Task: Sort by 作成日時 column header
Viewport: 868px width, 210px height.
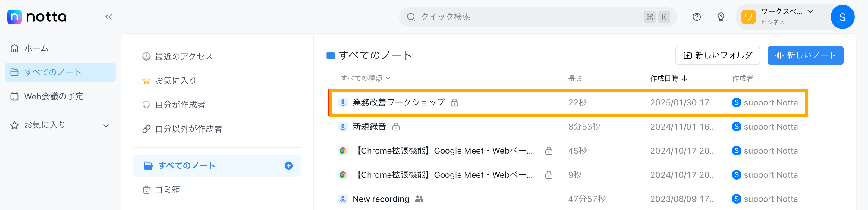Action: coord(668,79)
